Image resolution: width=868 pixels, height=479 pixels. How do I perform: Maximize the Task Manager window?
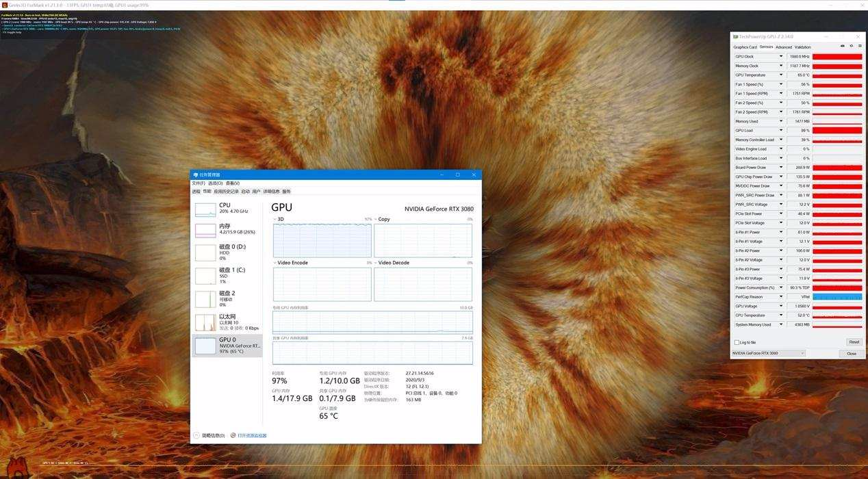click(458, 175)
